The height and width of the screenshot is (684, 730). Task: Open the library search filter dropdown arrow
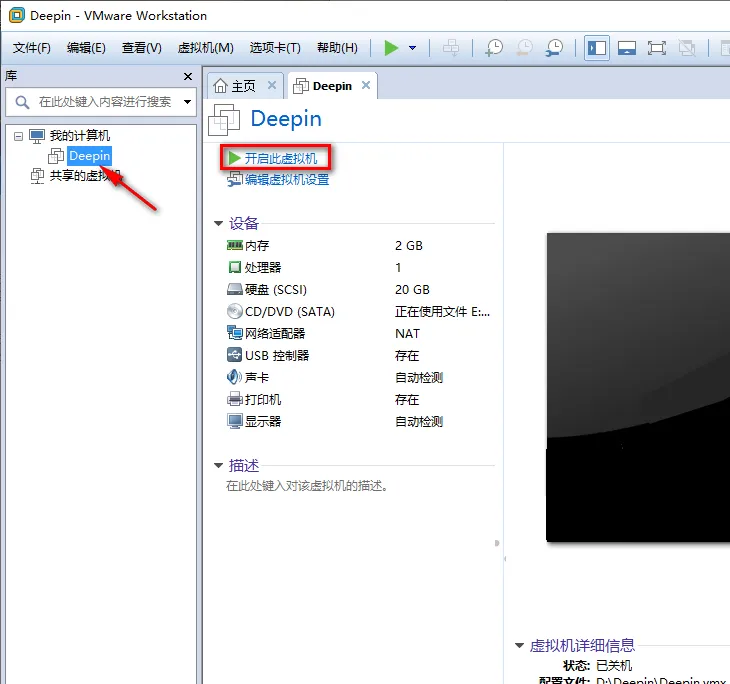187,102
